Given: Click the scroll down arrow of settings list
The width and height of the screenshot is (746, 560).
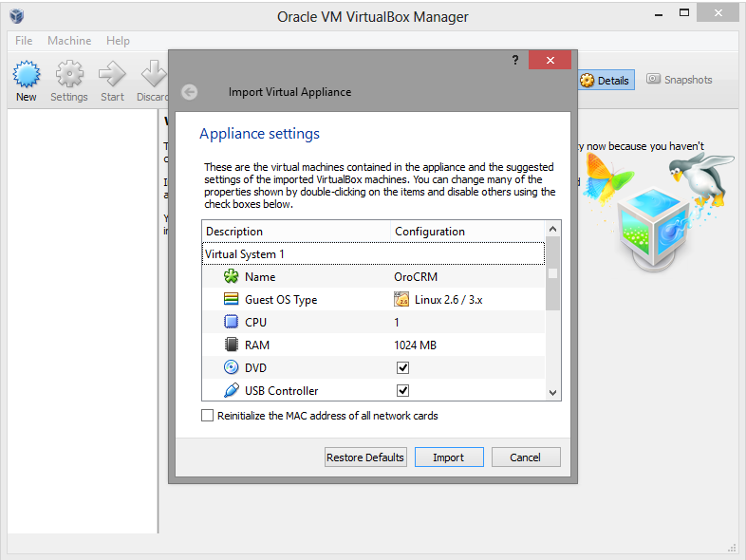Looking at the screenshot, I should tap(552, 393).
